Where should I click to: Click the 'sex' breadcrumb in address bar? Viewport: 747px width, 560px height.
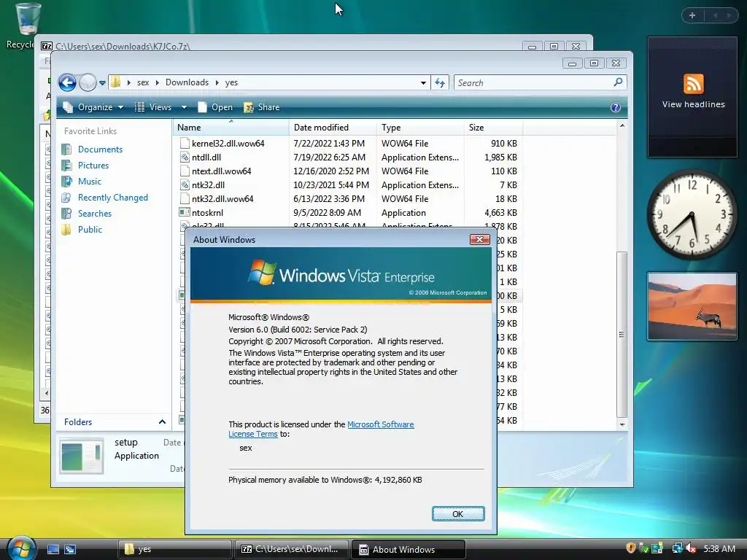143,82
